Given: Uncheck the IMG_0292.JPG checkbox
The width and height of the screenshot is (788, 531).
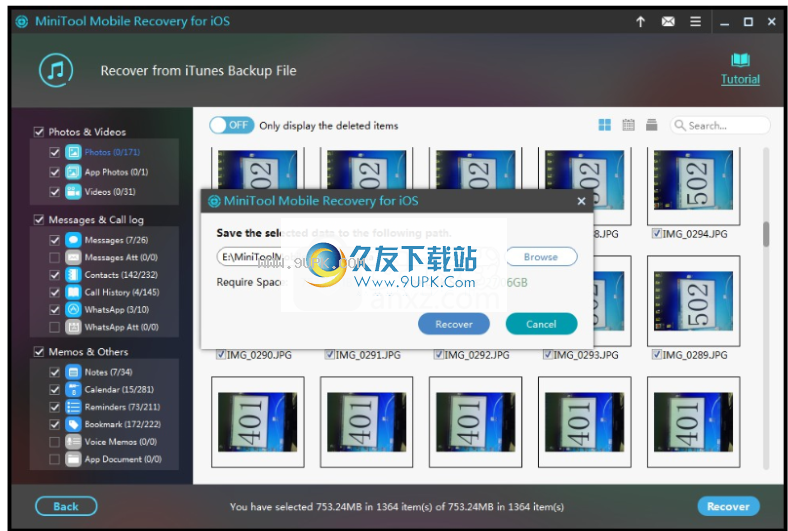Looking at the screenshot, I should pyautogui.click(x=438, y=355).
